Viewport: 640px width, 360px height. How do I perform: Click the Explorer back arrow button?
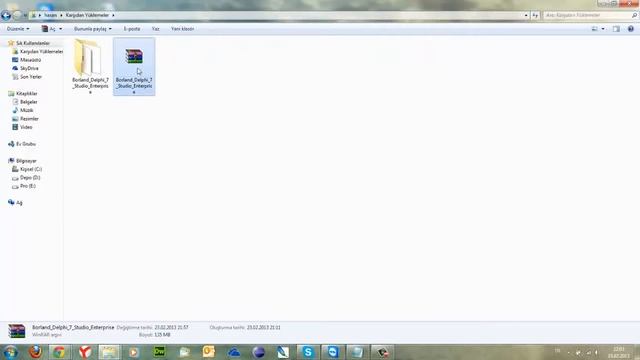click(6, 15)
